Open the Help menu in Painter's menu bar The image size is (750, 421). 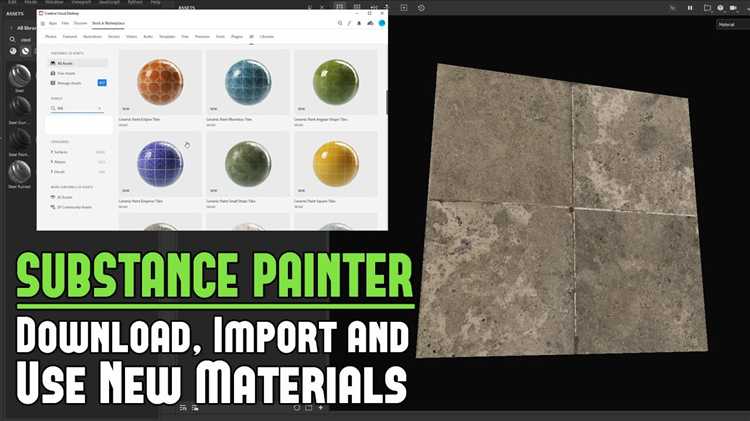coord(155,2)
